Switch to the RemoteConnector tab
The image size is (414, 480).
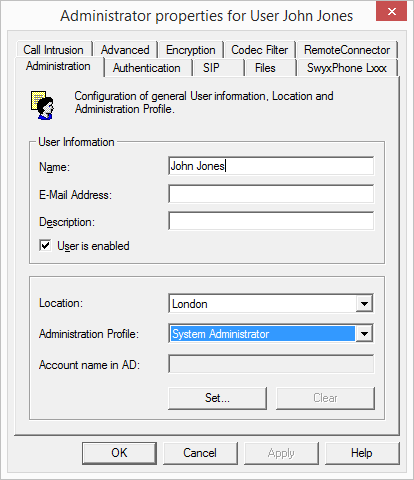pyautogui.click(x=347, y=50)
